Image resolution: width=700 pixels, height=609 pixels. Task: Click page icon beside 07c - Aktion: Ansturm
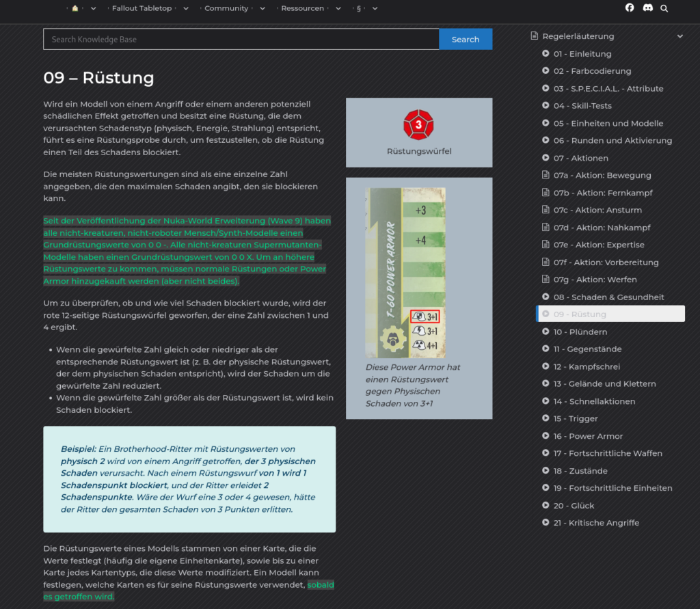coord(546,209)
